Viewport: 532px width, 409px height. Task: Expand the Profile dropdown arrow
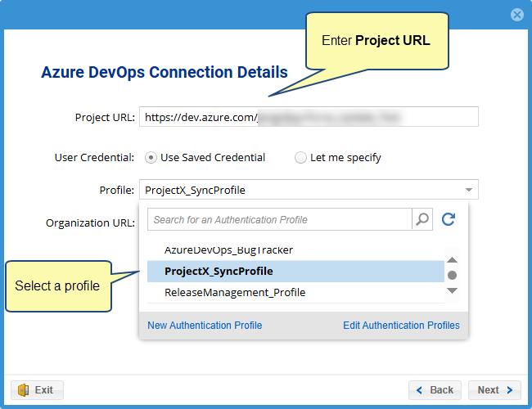point(469,191)
